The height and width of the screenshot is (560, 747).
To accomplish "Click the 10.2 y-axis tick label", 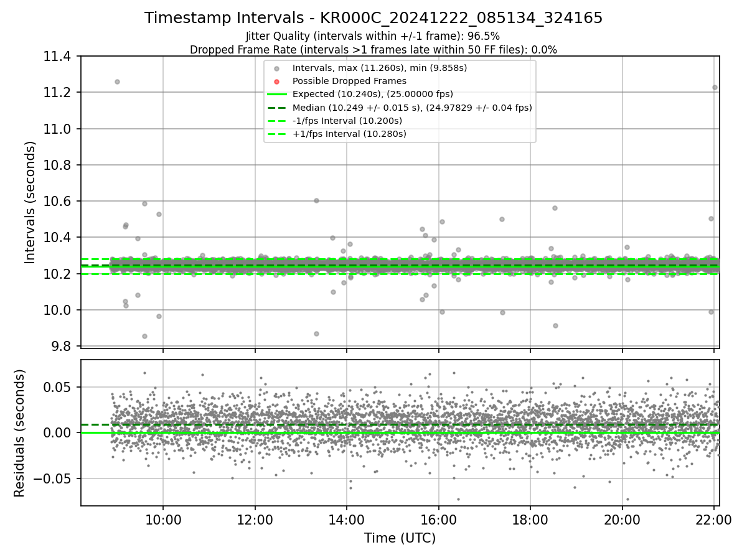I will (x=58, y=274).
